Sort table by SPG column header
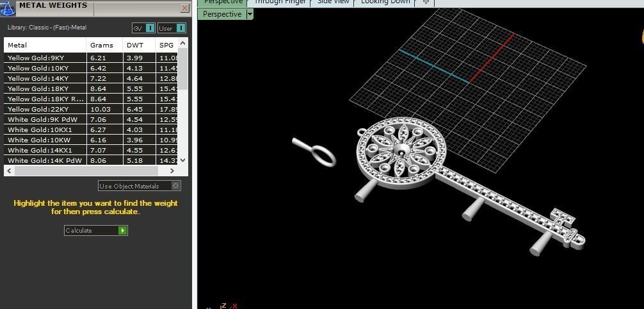644x309 pixels. tap(166, 46)
